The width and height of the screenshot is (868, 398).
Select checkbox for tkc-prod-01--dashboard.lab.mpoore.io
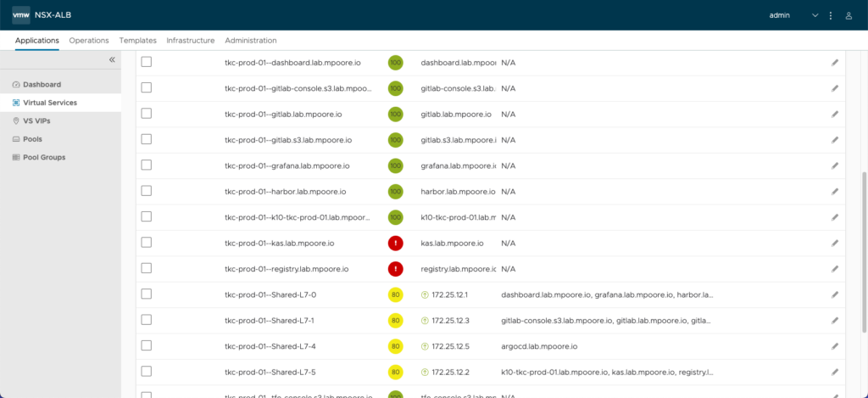coord(146,62)
